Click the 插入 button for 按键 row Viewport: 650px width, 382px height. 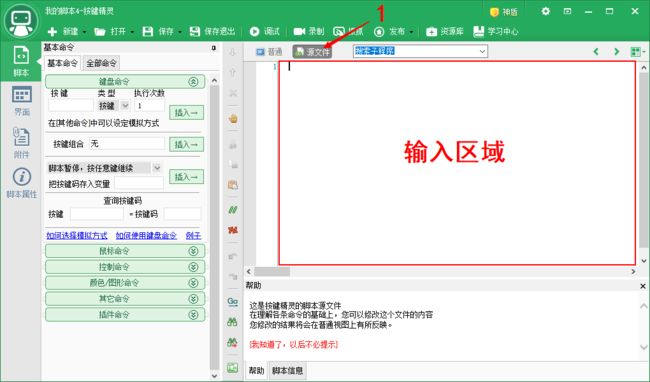pos(187,112)
